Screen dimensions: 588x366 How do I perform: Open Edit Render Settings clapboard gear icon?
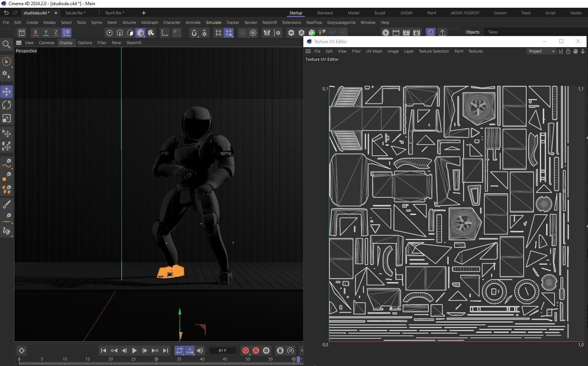pyautogui.click(x=416, y=32)
